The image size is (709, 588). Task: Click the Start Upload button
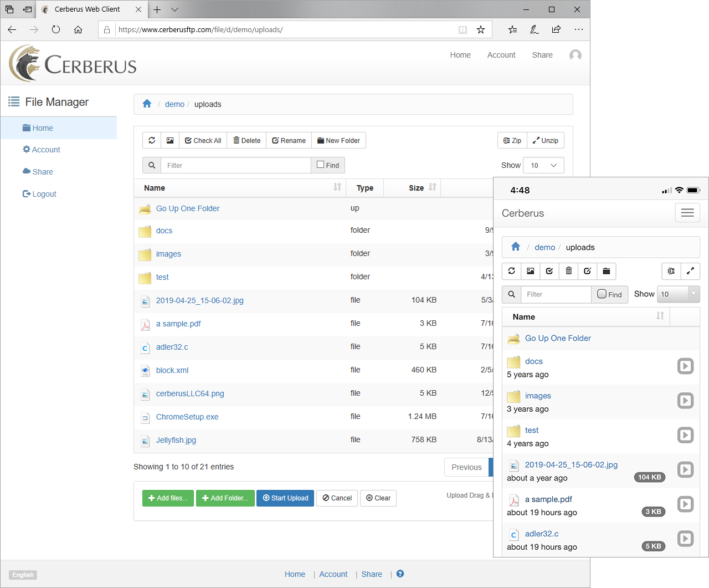point(285,498)
